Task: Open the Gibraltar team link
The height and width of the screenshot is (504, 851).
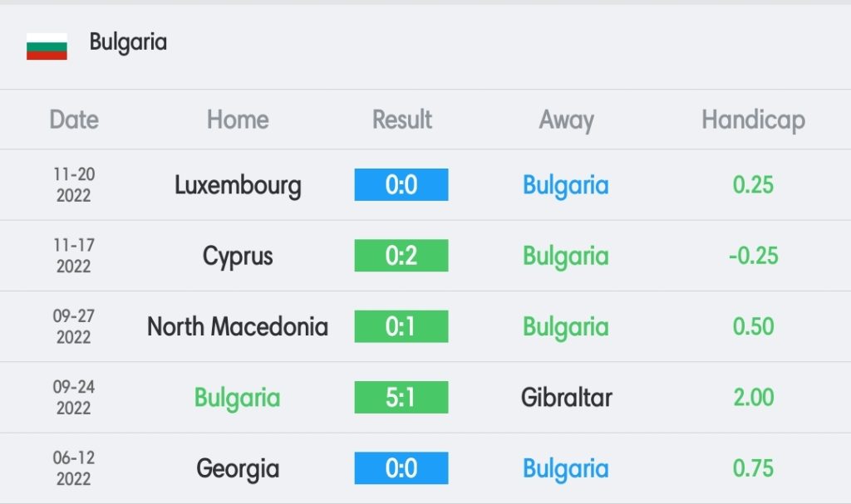Action: pos(566,397)
